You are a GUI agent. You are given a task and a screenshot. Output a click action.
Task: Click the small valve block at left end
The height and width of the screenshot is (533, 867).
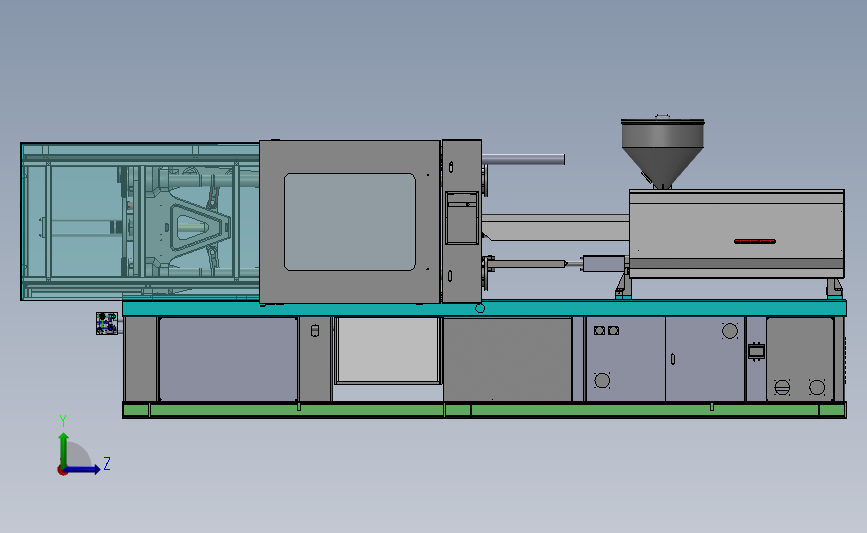coord(107,323)
